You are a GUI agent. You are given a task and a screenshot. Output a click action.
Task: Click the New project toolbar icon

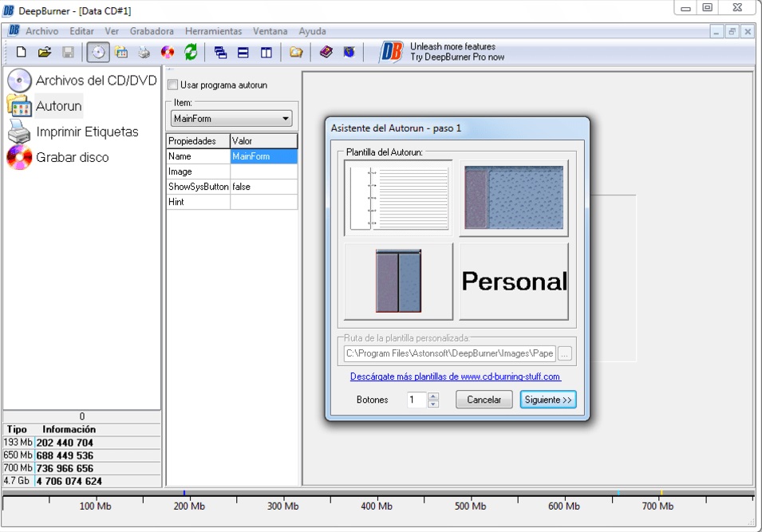(x=21, y=52)
